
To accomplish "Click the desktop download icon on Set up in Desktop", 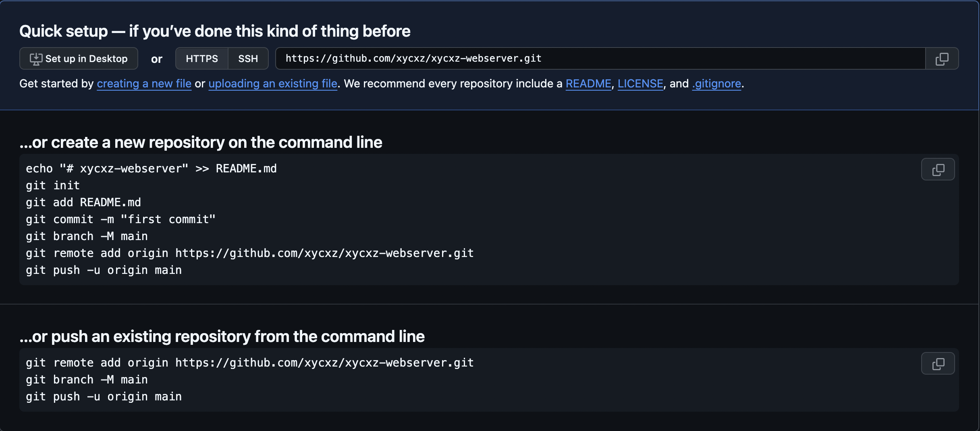I will pyautogui.click(x=36, y=58).
